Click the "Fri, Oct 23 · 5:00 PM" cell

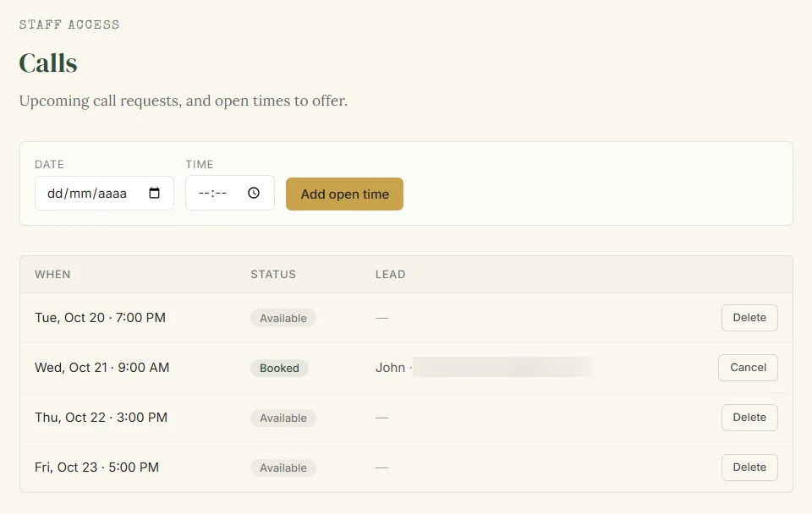[96, 468]
